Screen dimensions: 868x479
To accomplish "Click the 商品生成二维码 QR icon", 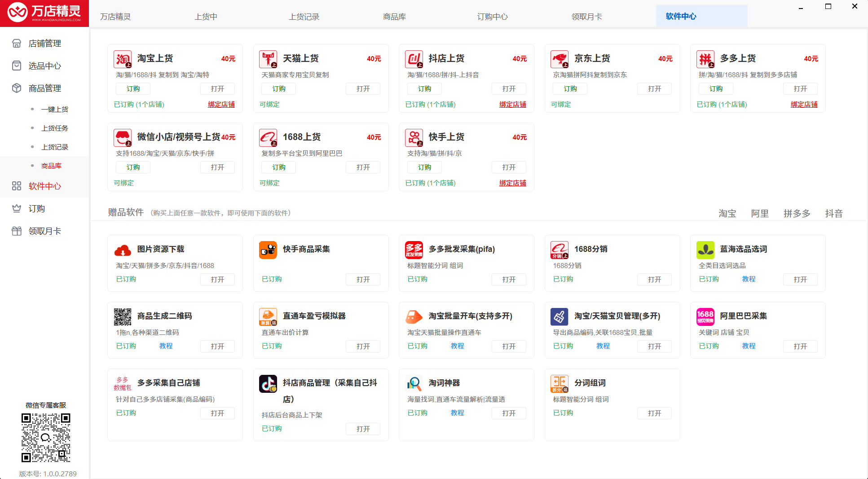I will [123, 317].
